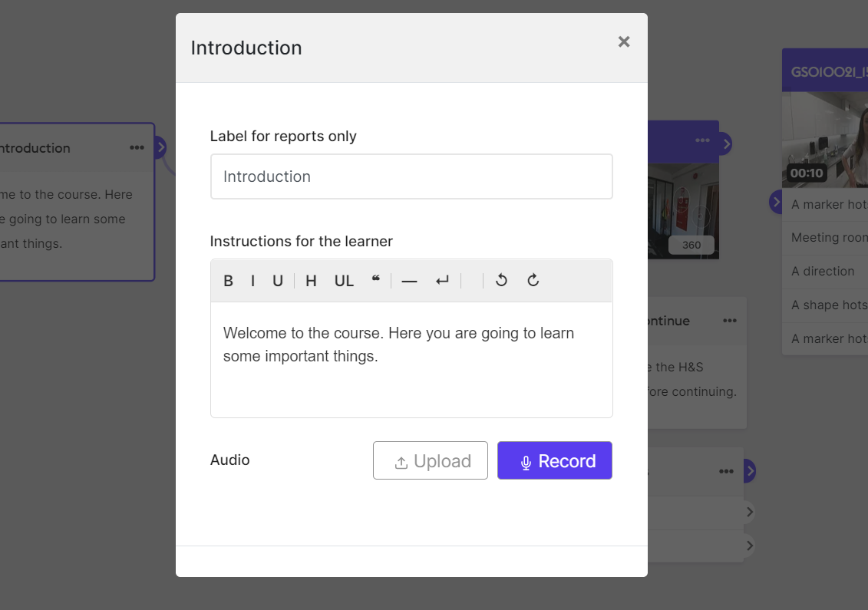Undo the last edit in the editor
This screenshot has height=610, width=868.
click(501, 280)
